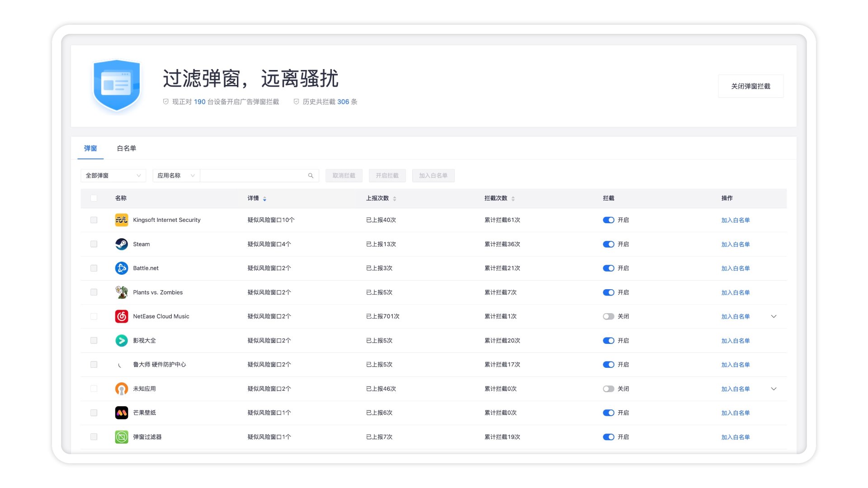Screen dimensions: 868x488
Task: Click the 芒果壁纸 app icon
Action: pyautogui.click(x=121, y=413)
